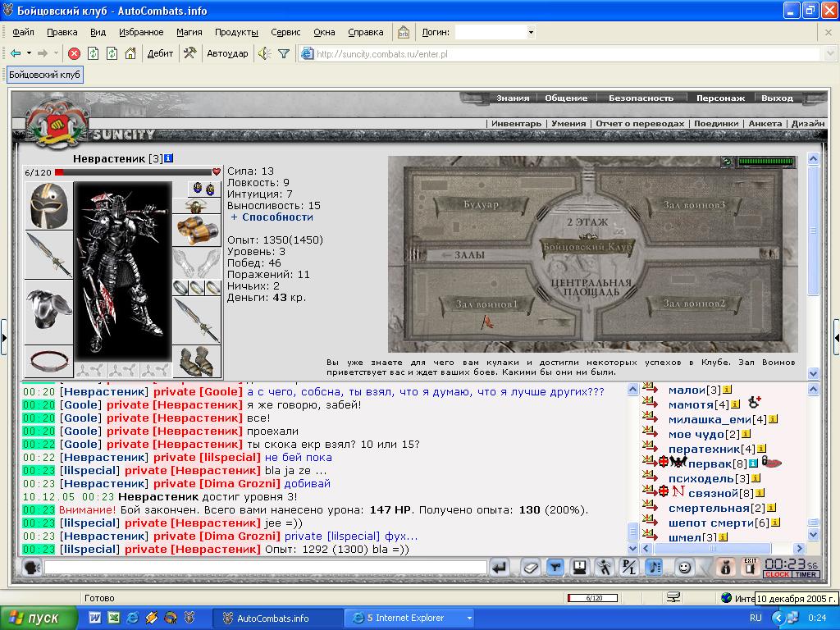
Task: Open the Избранное menu
Action: click(141, 32)
